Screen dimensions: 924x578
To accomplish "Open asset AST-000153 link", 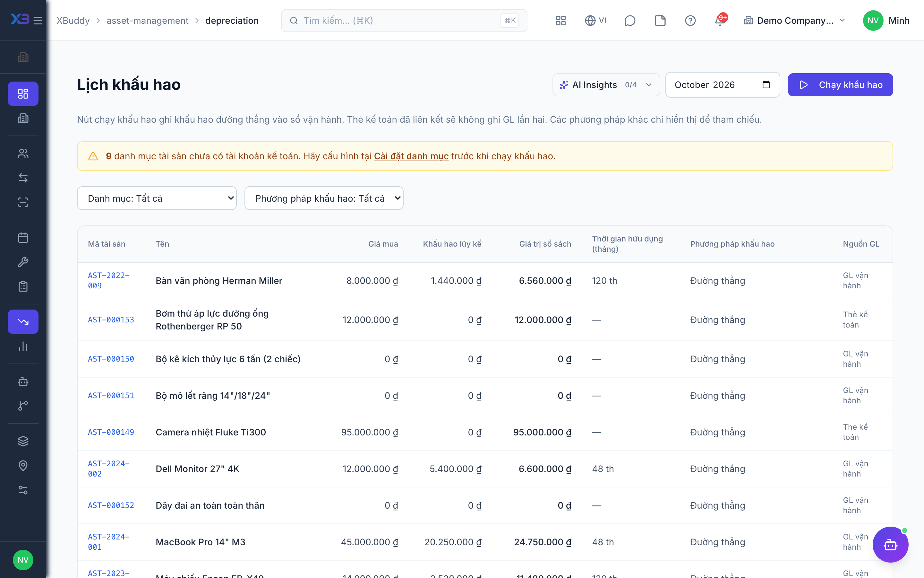I will (111, 320).
